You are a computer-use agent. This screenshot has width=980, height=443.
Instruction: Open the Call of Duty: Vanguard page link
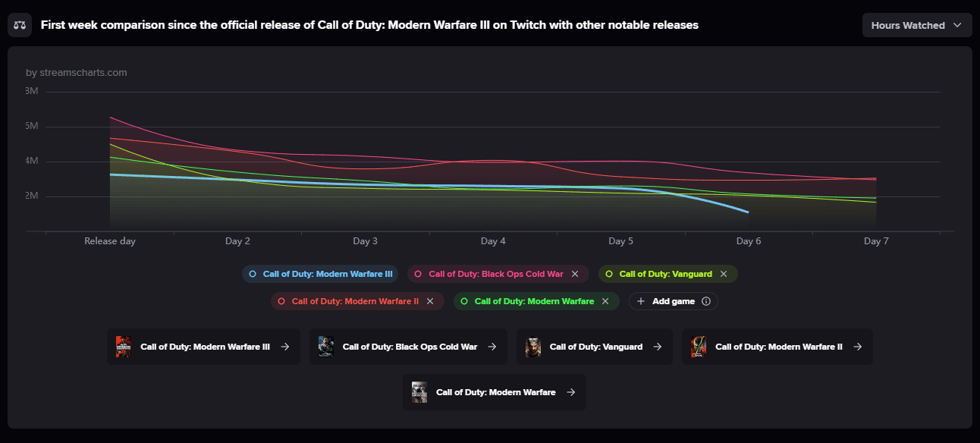(x=595, y=347)
